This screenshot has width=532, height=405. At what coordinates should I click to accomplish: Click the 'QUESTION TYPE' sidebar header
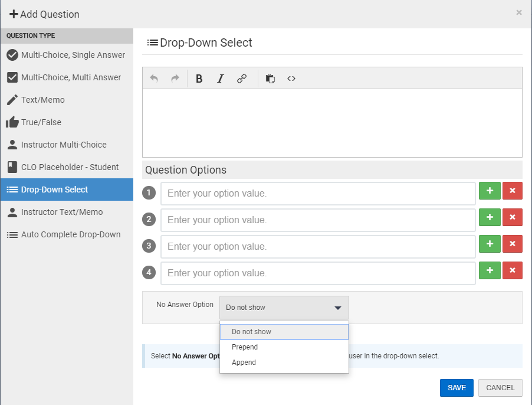pos(31,35)
